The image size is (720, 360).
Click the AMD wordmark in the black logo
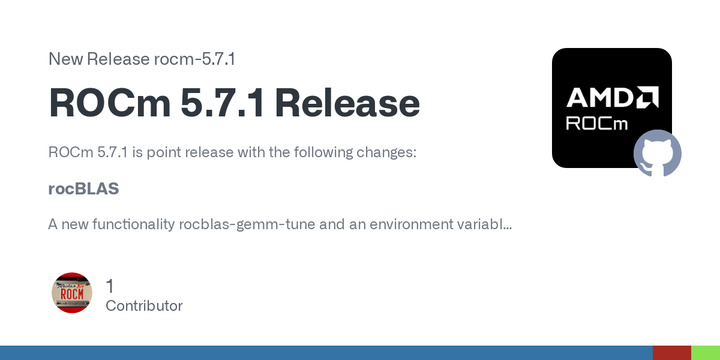(602, 97)
